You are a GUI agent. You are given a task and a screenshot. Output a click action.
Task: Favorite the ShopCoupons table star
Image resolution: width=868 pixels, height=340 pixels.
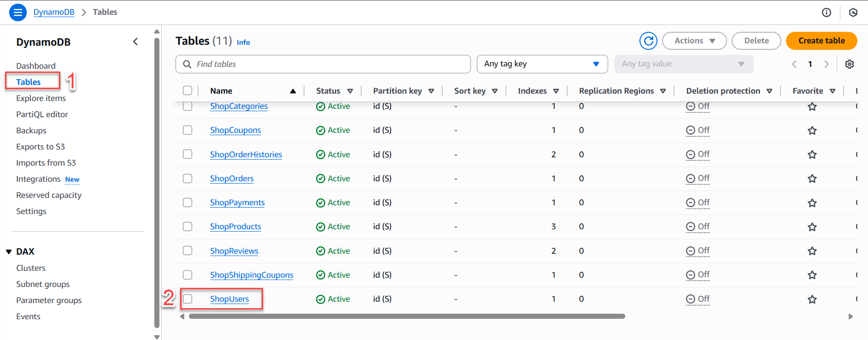point(812,131)
